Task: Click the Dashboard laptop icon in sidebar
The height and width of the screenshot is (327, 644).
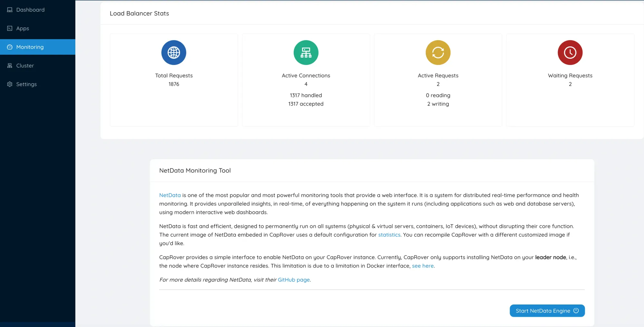Action: click(10, 10)
